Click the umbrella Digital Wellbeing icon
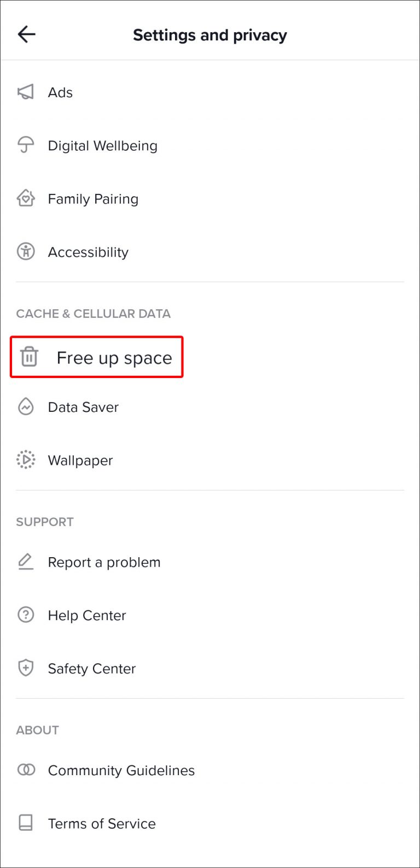 (26, 145)
